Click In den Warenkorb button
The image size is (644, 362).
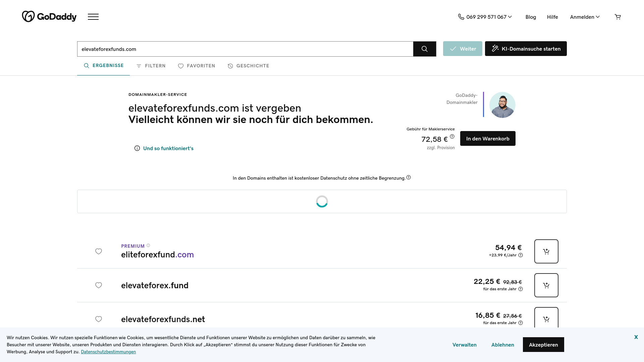pyautogui.click(x=488, y=138)
